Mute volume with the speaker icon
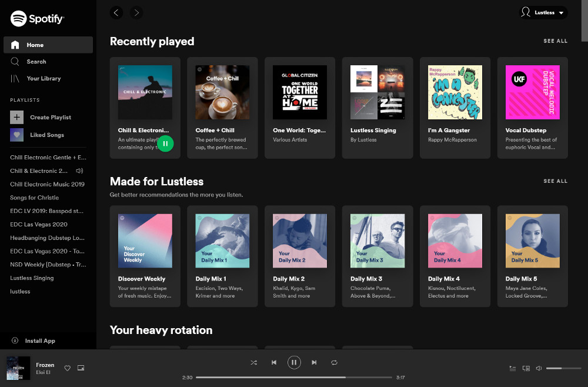Screen dimensions: 588x387 point(539,368)
